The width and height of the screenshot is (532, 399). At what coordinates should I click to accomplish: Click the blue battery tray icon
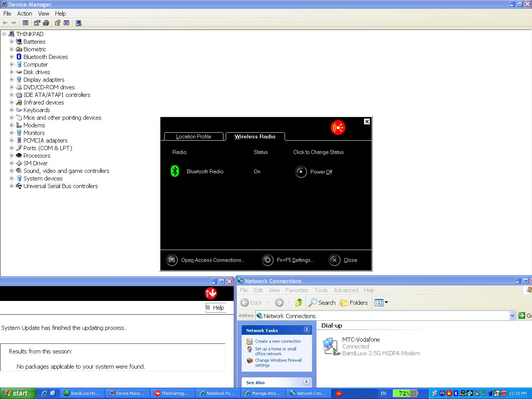tap(490, 393)
